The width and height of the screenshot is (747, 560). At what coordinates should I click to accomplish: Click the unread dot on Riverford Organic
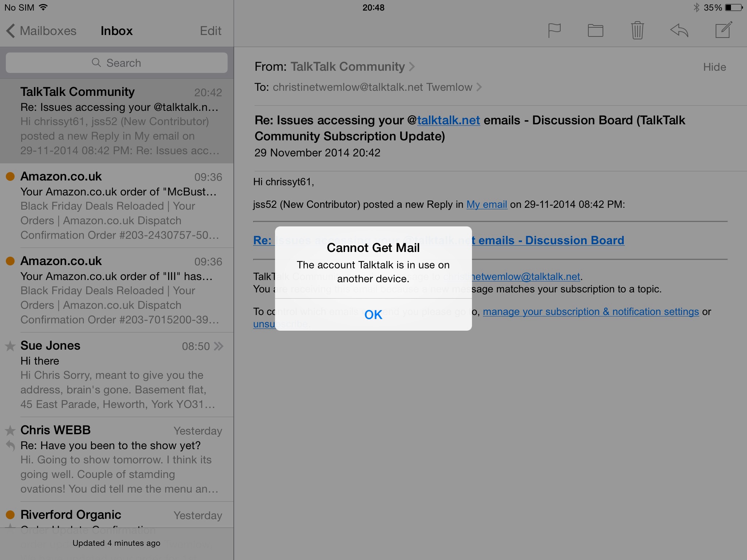coord(10,515)
